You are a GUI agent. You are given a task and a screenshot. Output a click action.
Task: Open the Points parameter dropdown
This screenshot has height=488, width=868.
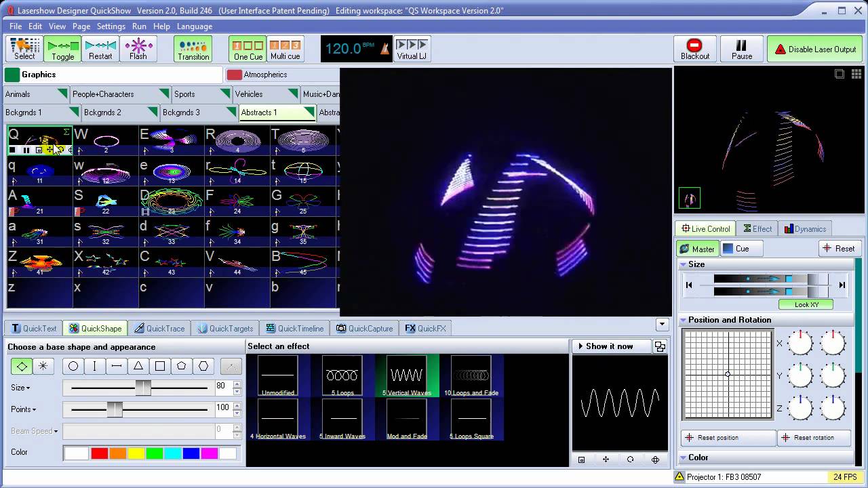point(24,409)
